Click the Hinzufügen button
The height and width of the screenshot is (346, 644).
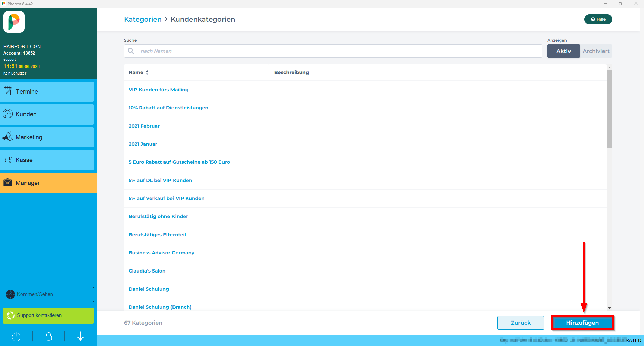pyautogui.click(x=582, y=323)
